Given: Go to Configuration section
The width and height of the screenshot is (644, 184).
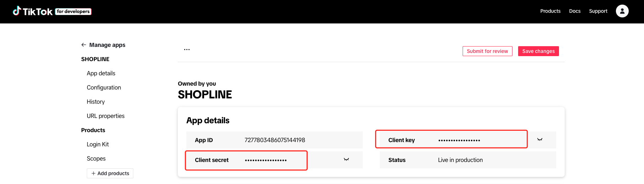Looking at the screenshot, I should click(104, 87).
